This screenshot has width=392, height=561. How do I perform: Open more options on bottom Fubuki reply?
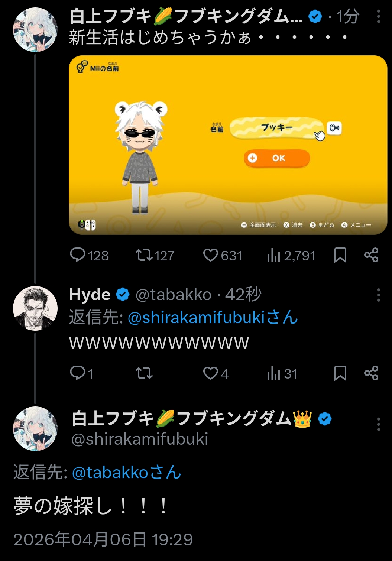click(378, 424)
